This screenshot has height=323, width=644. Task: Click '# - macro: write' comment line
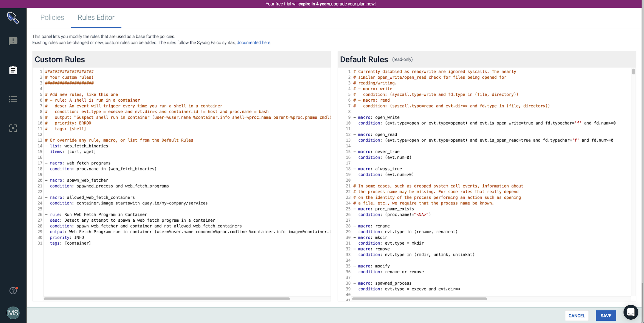(373, 89)
